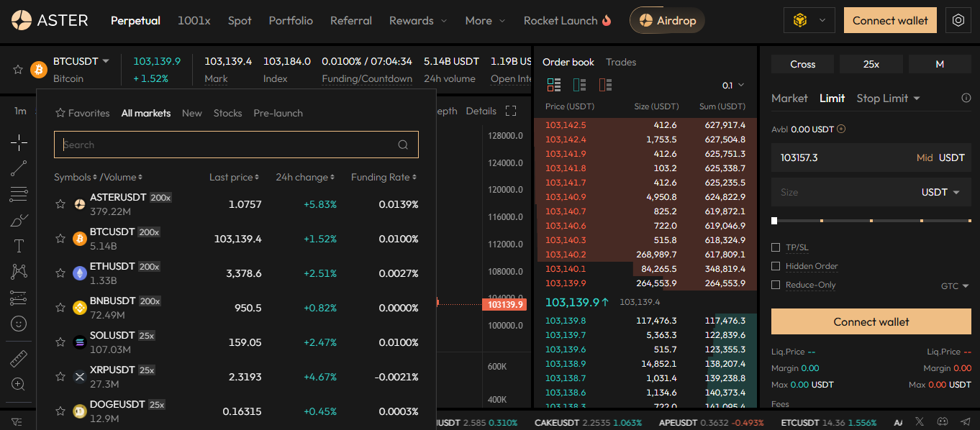The width and height of the screenshot is (980, 430).
Task: Open the GTC time-in-force dropdown
Action: tap(955, 286)
